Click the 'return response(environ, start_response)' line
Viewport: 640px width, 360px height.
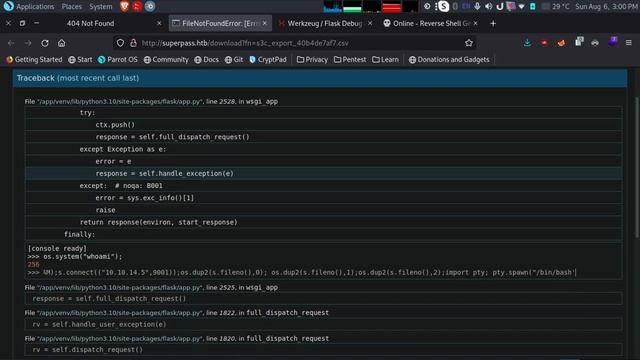click(324, 222)
